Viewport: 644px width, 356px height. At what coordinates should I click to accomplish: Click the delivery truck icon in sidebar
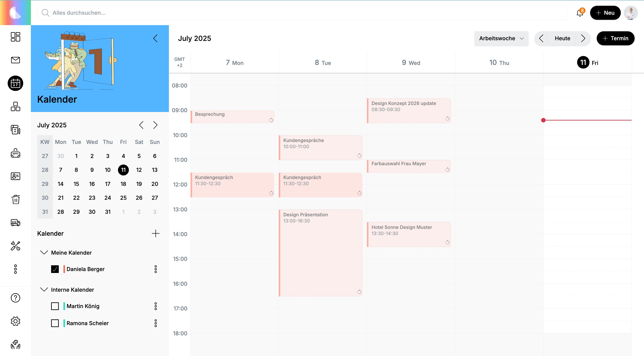point(16,222)
